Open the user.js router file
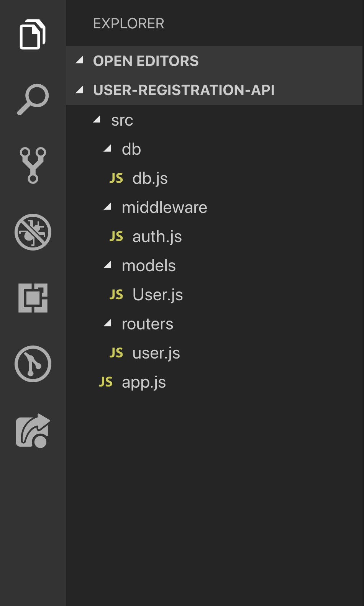This screenshot has height=606, width=364. (x=156, y=353)
